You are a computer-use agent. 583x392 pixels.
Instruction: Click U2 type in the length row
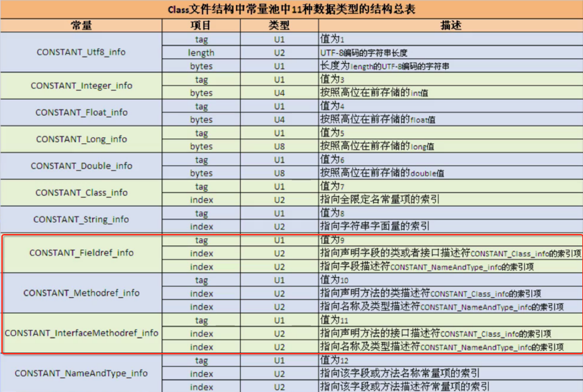(x=279, y=53)
